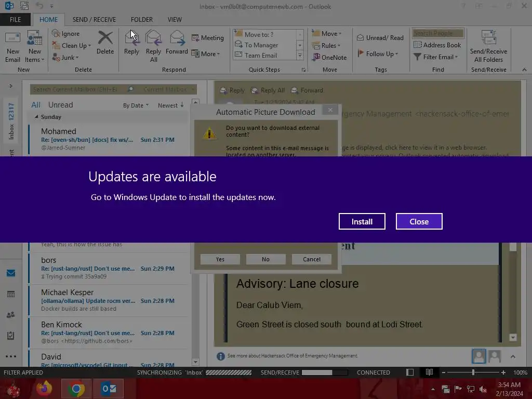Open the email from Mohamed
Screen dimensions: 532x399
(109, 139)
